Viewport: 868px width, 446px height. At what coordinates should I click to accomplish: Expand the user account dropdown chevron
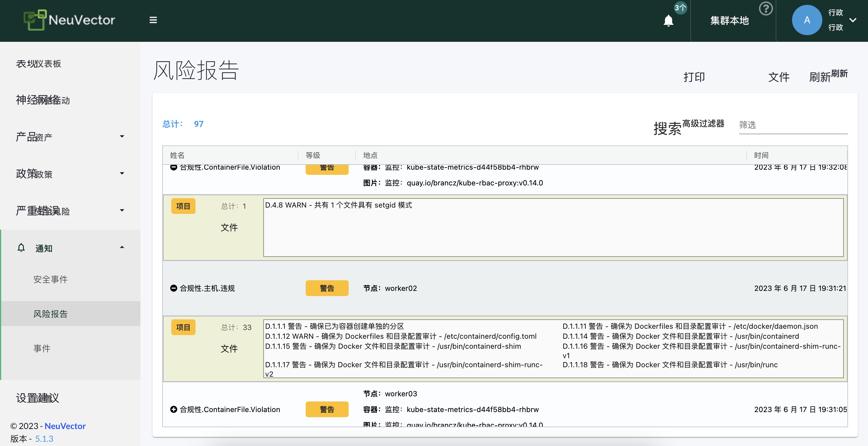tap(853, 20)
